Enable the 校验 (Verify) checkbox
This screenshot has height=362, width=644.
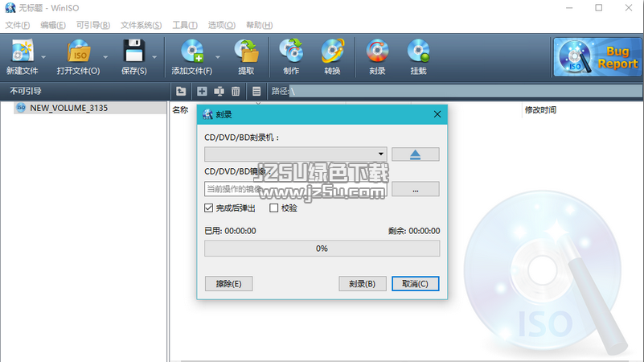click(x=273, y=208)
